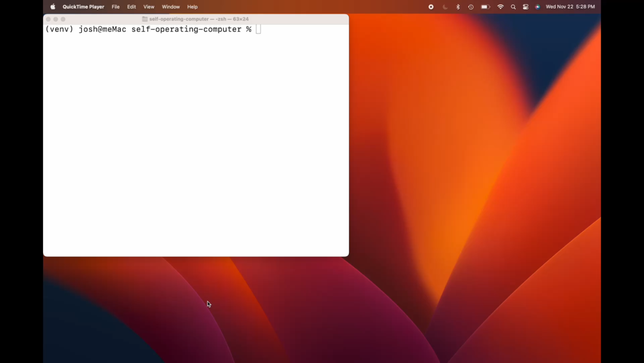Activate Siri from the menu bar
This screenshot has width=644, height=363.
tap(537, 7)
